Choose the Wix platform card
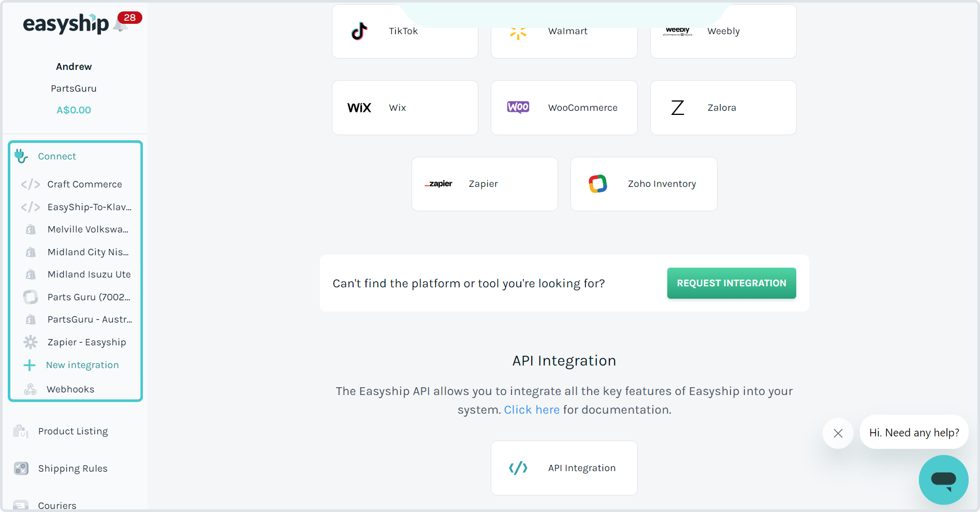 click(x=405, y=108)
